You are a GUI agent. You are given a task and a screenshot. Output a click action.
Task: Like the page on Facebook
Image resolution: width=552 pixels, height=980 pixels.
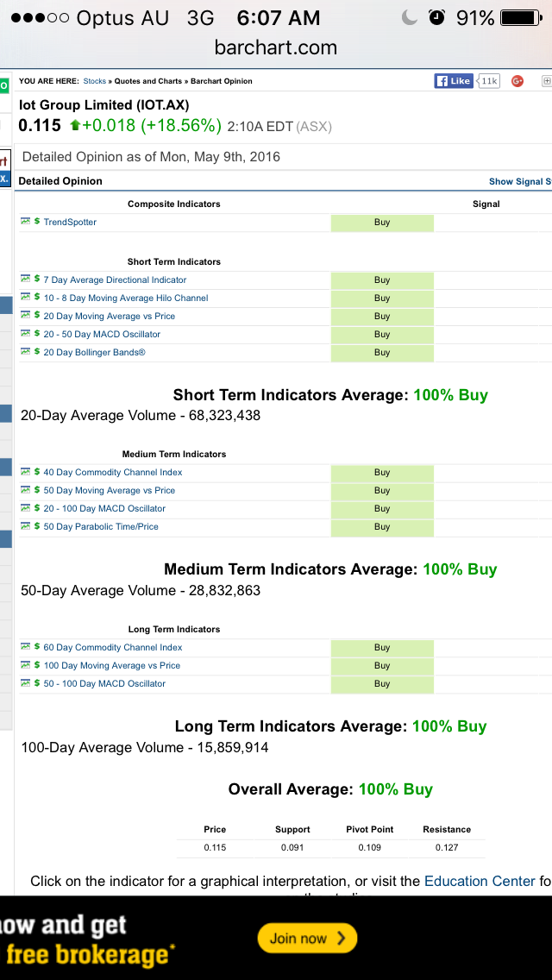(453, 80)
